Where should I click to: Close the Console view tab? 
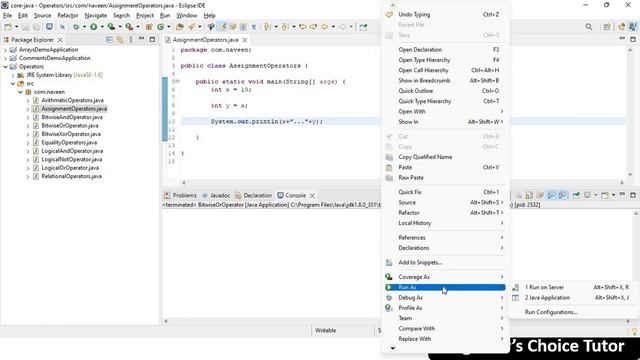tap(312, 196)
